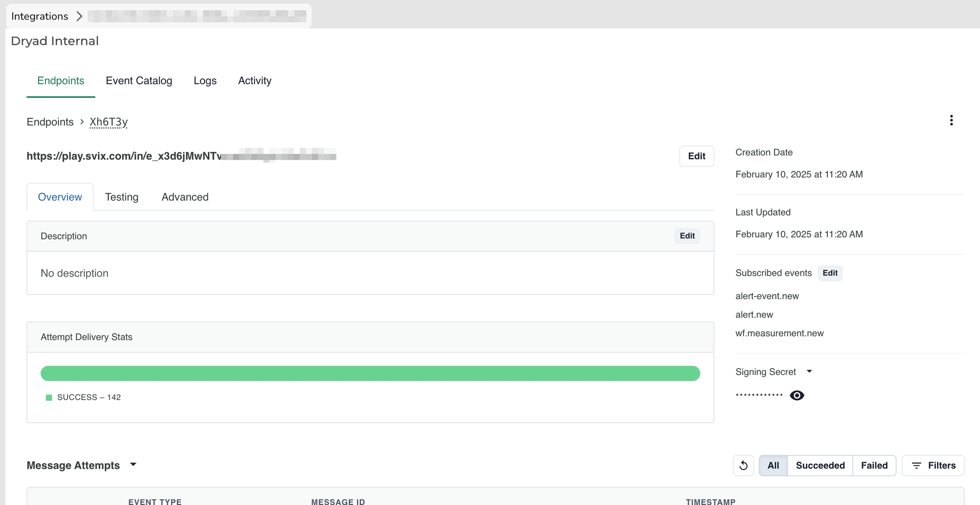Click the Xh6T3y endpoint name
Screen dimensions: 980x505
click(x=108, y=122)
